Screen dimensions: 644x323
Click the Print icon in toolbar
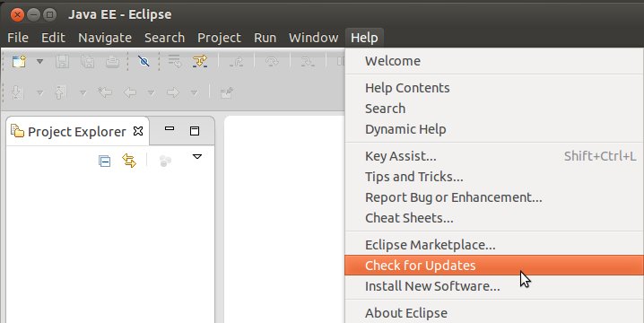pos(112,62)
